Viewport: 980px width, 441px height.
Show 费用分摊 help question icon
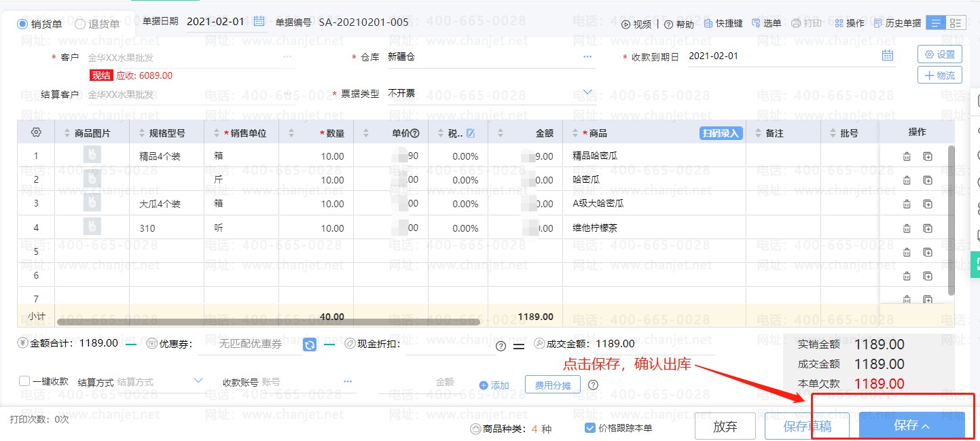point(593,385)
